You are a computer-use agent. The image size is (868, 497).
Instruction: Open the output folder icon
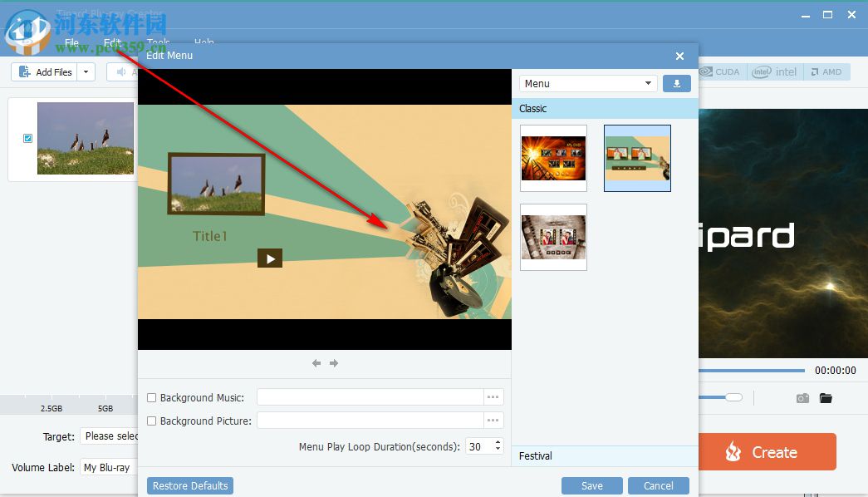coord(826,399)
